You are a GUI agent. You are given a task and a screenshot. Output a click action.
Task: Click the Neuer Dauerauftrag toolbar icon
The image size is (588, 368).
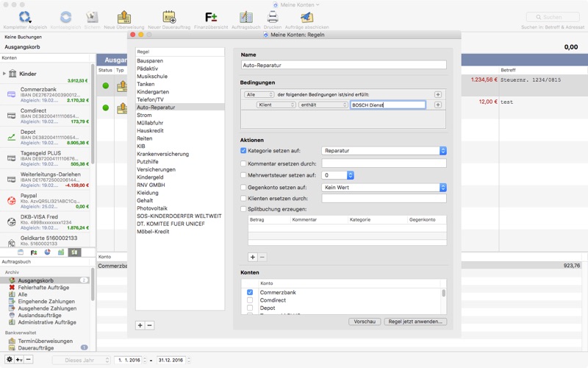point(169,17)
